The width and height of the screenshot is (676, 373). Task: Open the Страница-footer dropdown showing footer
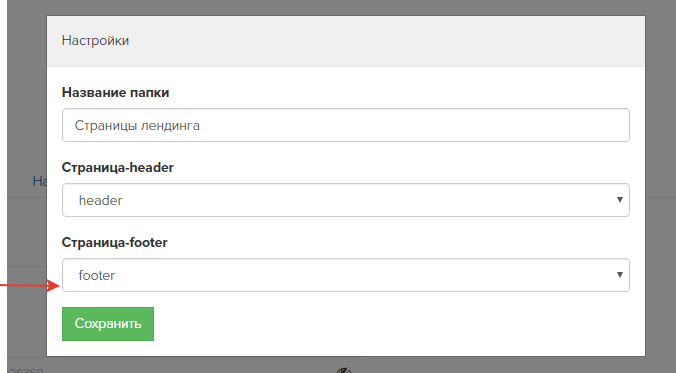[346, 275]
